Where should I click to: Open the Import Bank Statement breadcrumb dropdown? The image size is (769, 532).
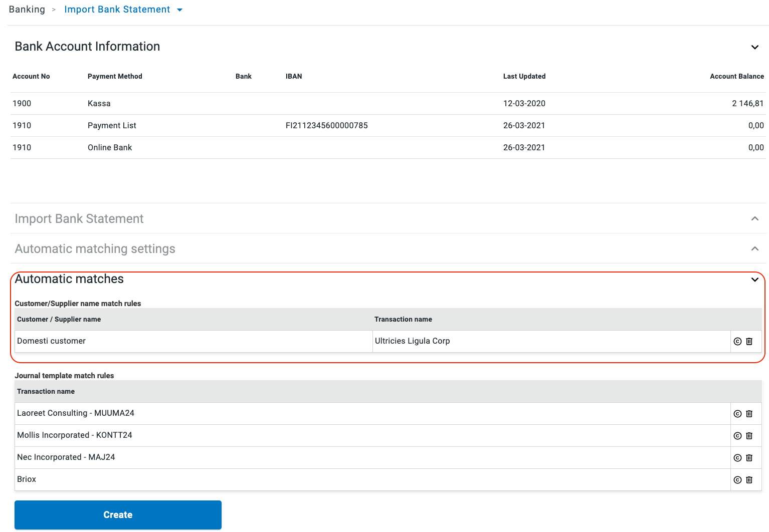(180, 10)
